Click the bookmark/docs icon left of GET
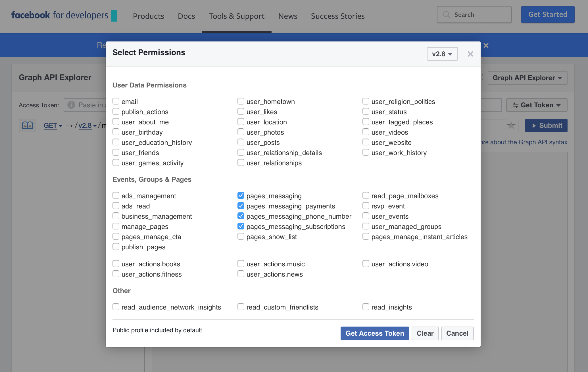Image resolution: width=588 pixels, height=372 pixels. click(28, 125)
